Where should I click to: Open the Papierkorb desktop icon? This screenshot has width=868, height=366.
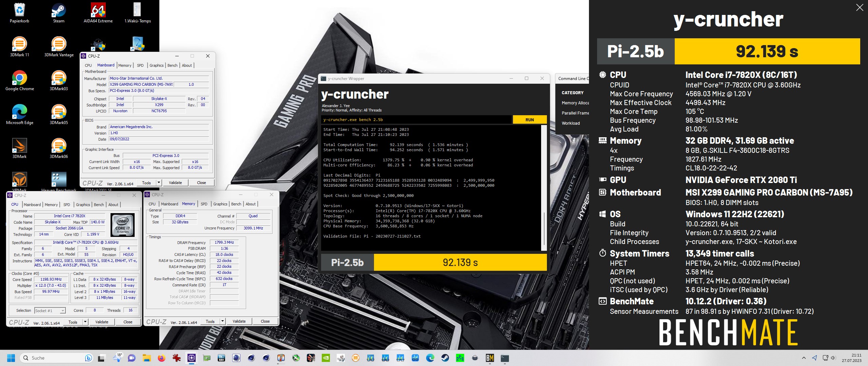point(19,13)
